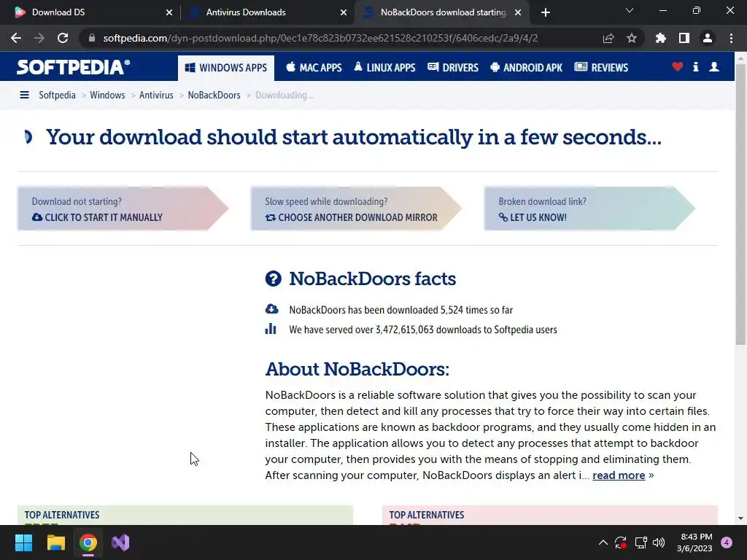Close the Download DS tab
This screenshot has height=560, width=747.
click(169, 12)
